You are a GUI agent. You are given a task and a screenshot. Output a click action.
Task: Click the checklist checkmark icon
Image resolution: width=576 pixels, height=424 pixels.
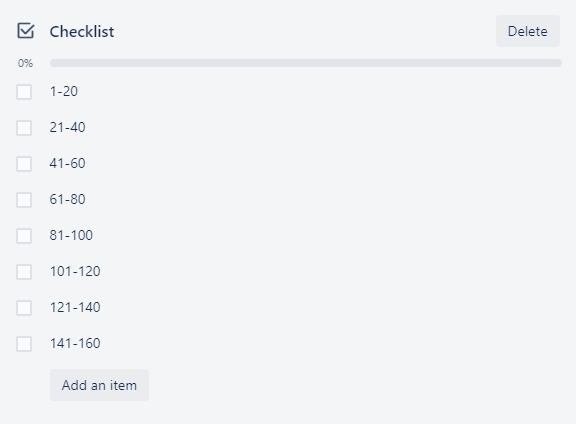[x=26, y=31]
